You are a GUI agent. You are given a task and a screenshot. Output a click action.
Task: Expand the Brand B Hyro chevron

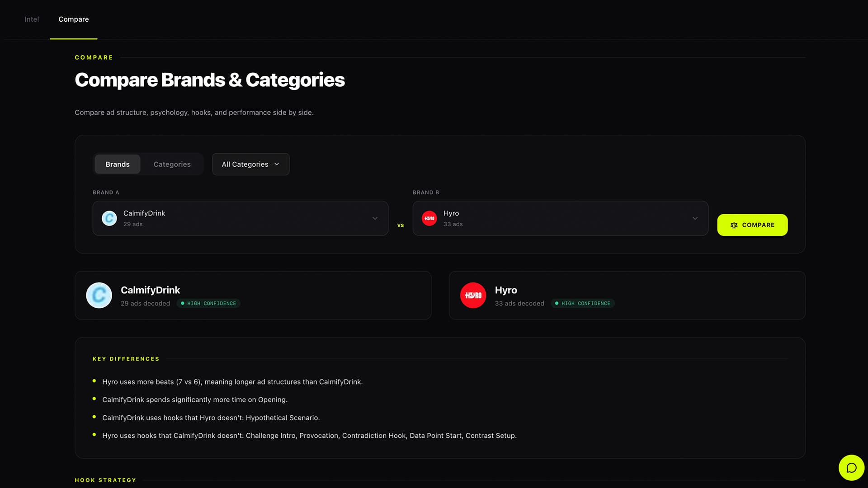695,218
